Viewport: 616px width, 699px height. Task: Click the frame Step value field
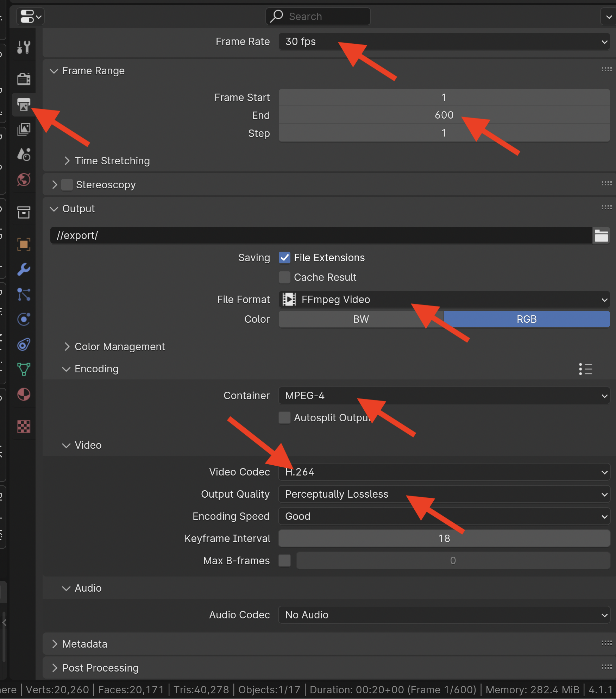[444, 133]
